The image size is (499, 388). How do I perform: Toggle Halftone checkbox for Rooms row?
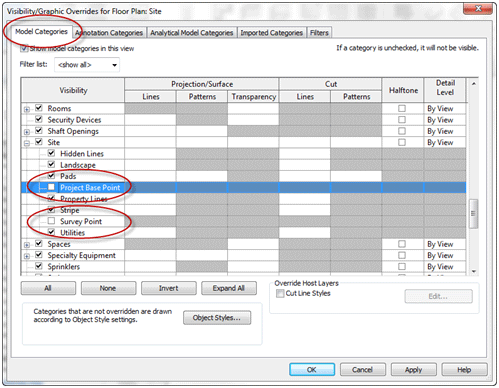coord(402,108)
